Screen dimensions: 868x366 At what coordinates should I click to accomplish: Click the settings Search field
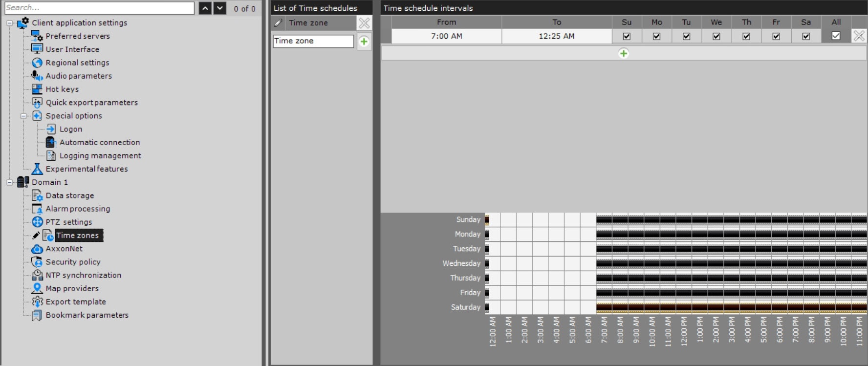pos(99,8)
